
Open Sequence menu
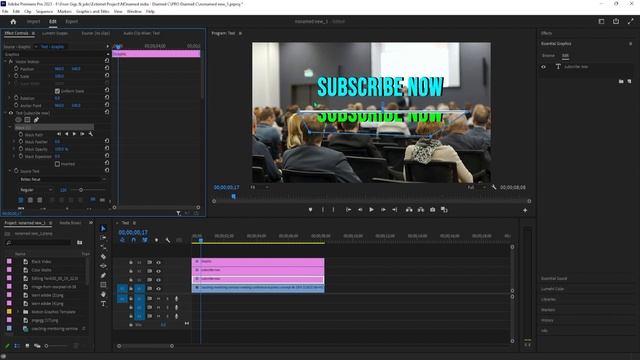pos(44,11)
